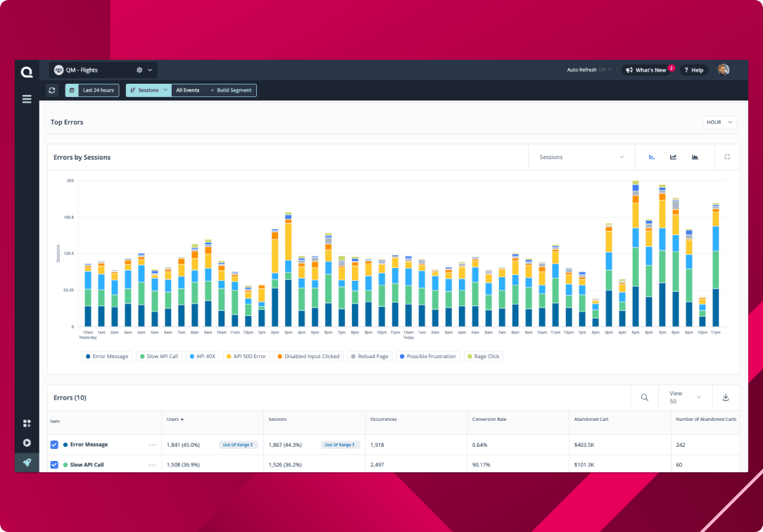The image size is (763, 532).
Task: Switch to the All Events tab
Action: [187, 90]
